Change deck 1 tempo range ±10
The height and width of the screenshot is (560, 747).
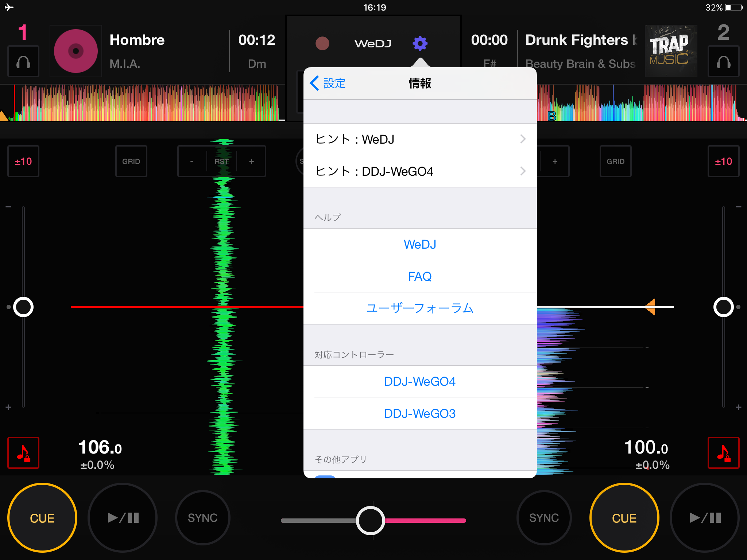click(x=23, y=161)
